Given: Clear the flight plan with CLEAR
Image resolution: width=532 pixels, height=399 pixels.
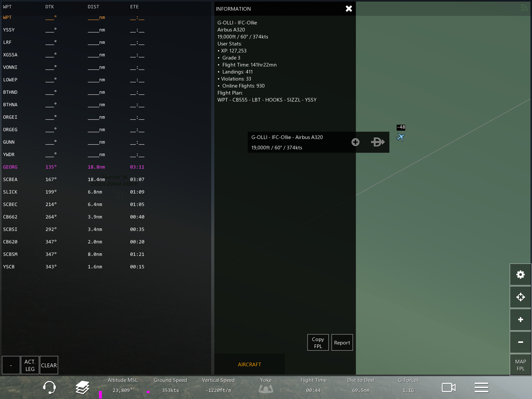Looking at the screenshot, I should click(x=49, y=365).
